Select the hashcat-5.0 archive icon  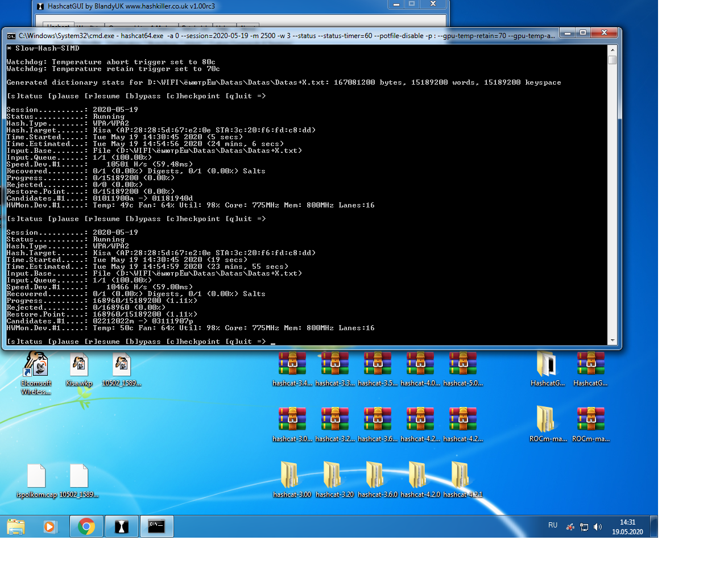pos(463,364)
